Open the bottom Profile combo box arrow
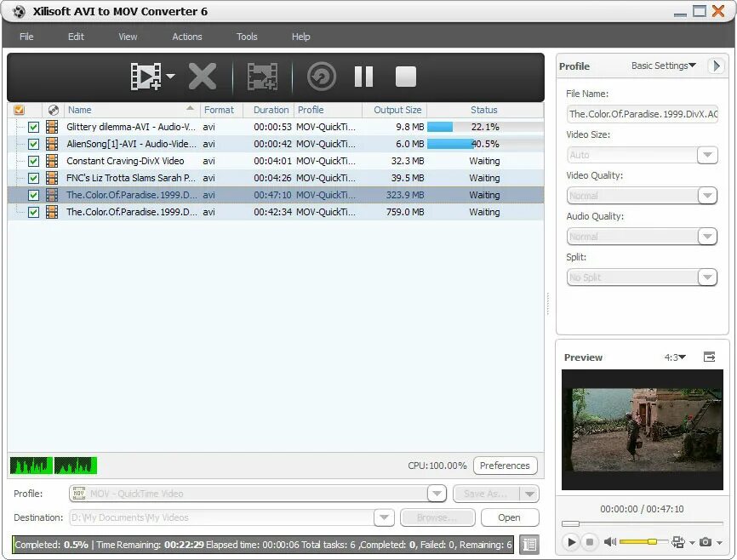This screenshot has width=737, height=560. click(437, 494)
